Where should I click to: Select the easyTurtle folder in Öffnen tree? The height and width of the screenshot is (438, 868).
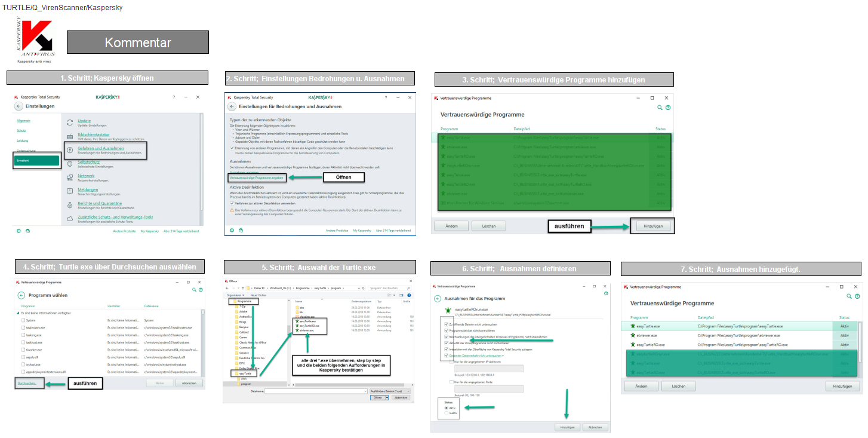(244, 373)
